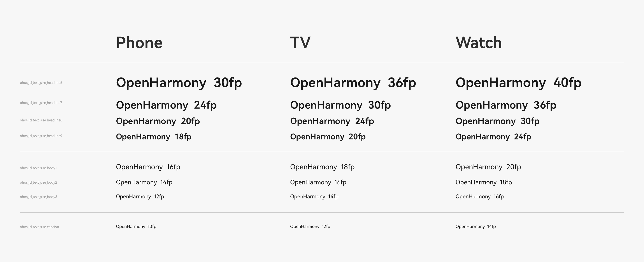Click Phone column OpenHarmony 10fp caption
The width and height of the screenshot is (644, 262).
click(136, 227)
